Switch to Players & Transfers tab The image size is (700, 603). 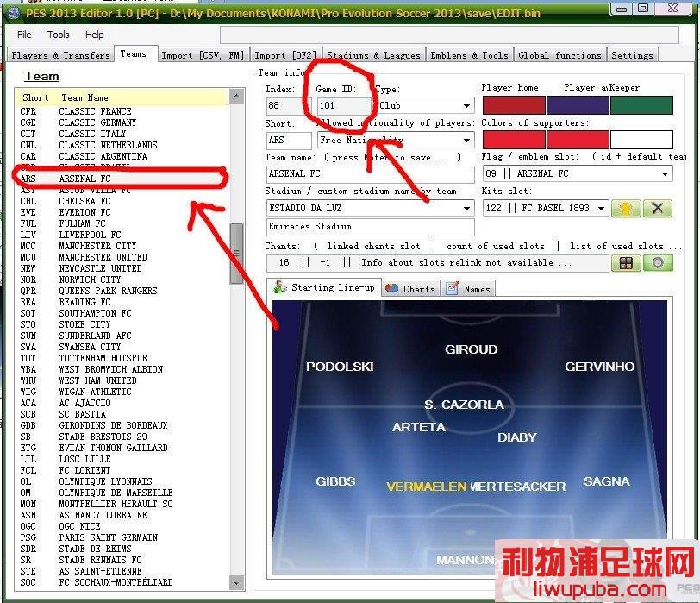point(60,55)
